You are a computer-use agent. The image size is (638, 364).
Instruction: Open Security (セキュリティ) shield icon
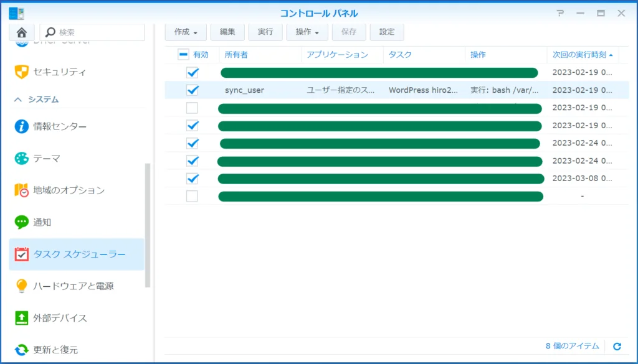pyautogui.click(x=22, y=72)
